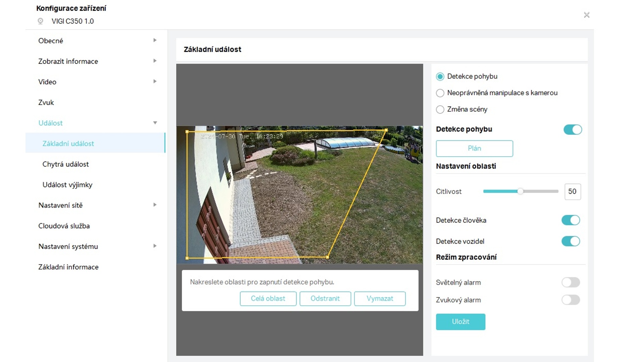
Task: Turn off Detekce člověka toggle
Action: coord(571,220)
